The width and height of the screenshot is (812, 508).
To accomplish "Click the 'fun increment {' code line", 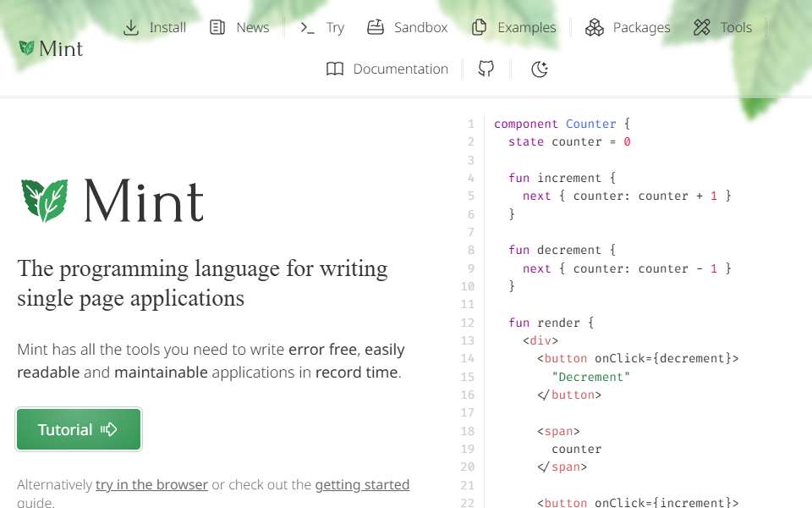I will pos(562,178).
